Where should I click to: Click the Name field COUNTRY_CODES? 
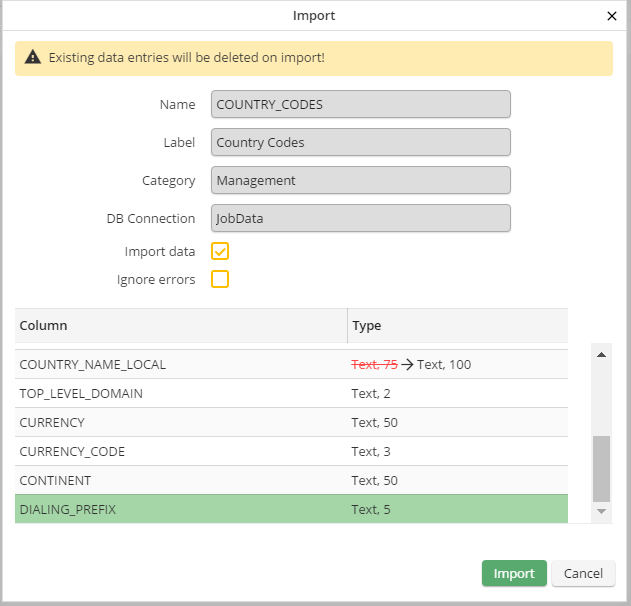click(x=361, y=104)
